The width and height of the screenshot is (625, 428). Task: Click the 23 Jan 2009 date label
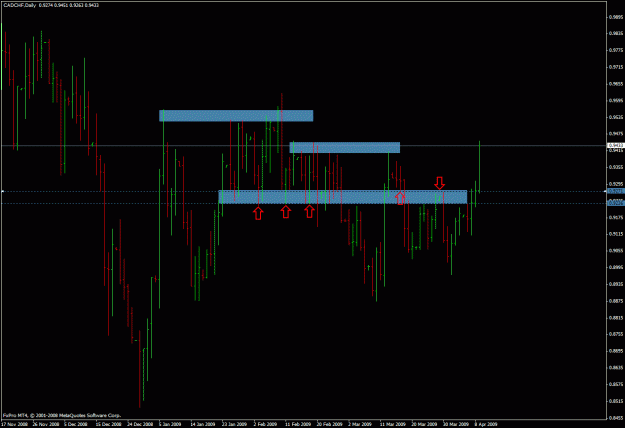(234, 424)
